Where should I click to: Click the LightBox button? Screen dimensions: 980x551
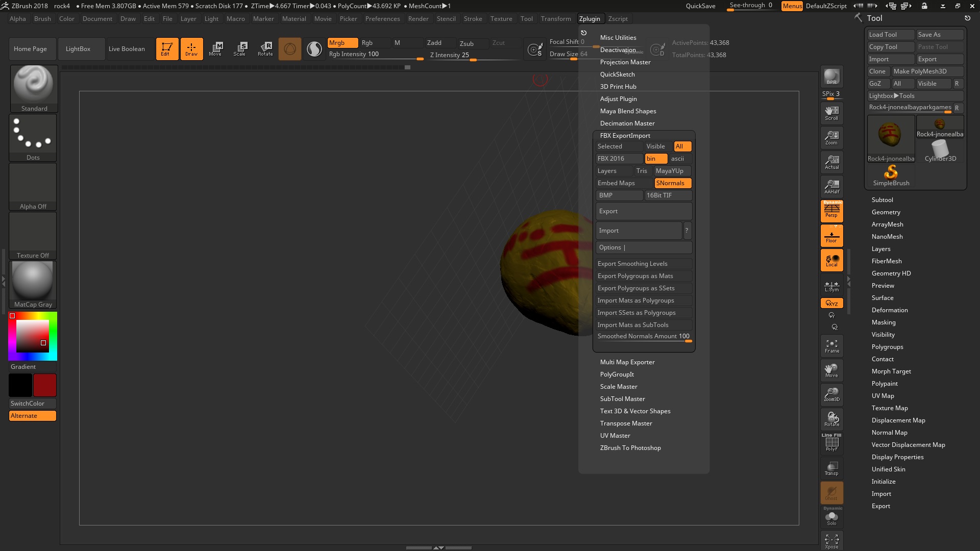[x=81, y=49]
